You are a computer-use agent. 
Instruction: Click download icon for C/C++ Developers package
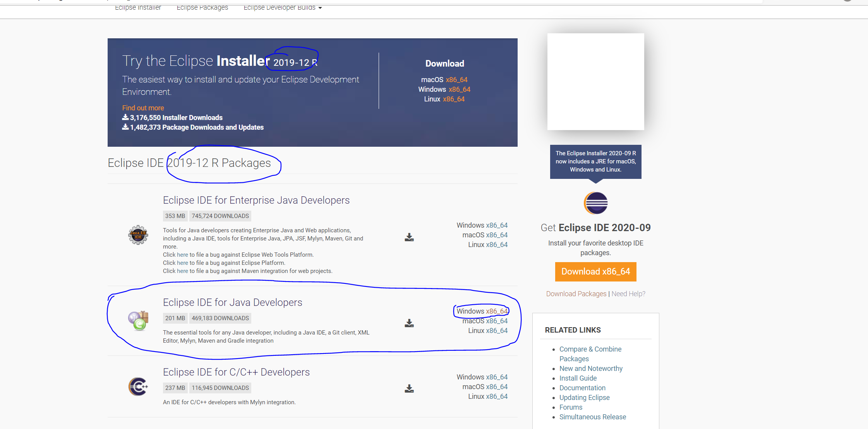click(409, 388)
